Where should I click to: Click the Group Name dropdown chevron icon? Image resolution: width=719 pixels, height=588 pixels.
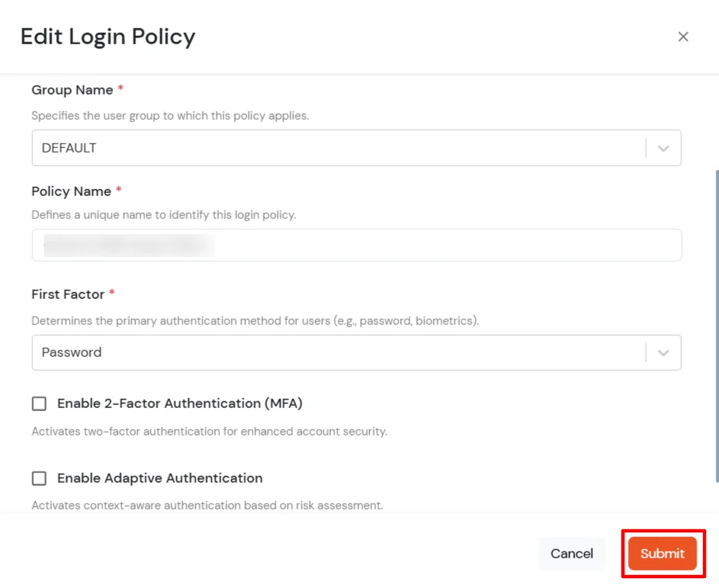tap(663, 147)
